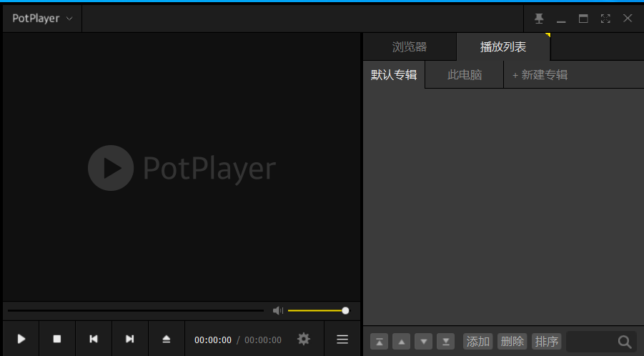This screenshot has height=356, width=644.
Task: Jump to the previous track
Action: pyautogui.click(x=94, y=339)
